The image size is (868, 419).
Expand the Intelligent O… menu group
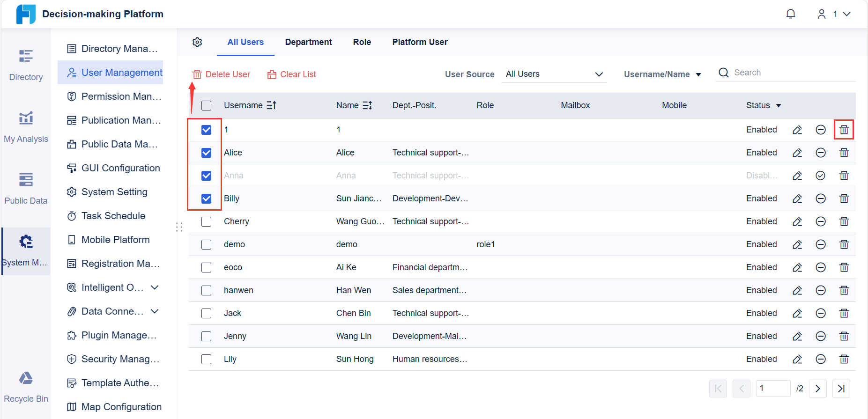click(155, 287)
